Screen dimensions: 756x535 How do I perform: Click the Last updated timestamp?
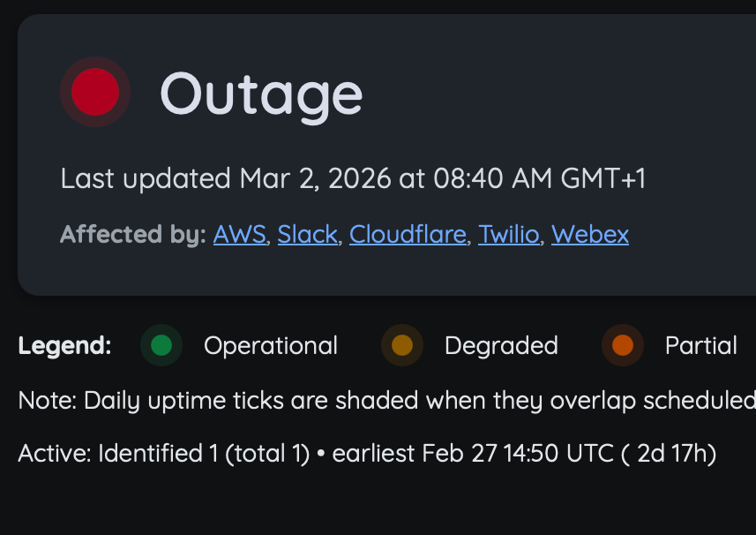click(x=353, y=178)
